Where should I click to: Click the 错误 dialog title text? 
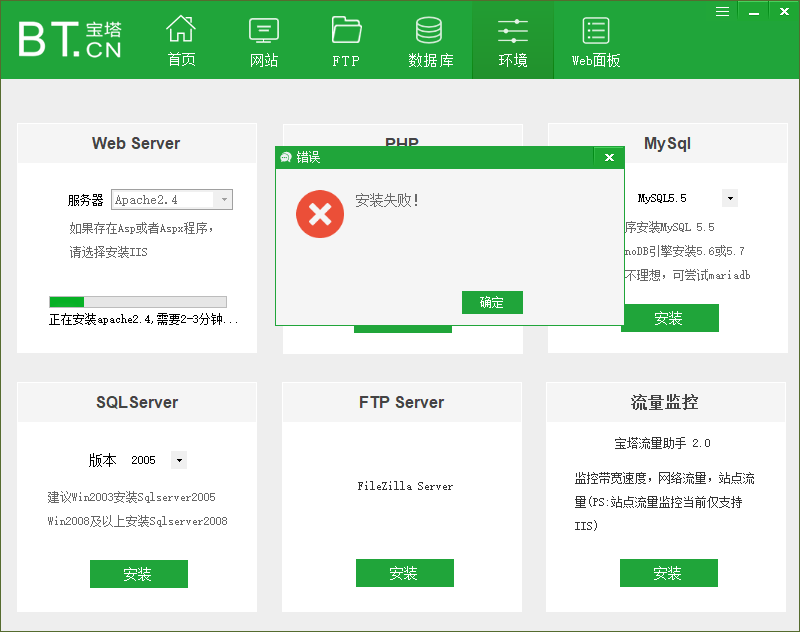[308, 157]
